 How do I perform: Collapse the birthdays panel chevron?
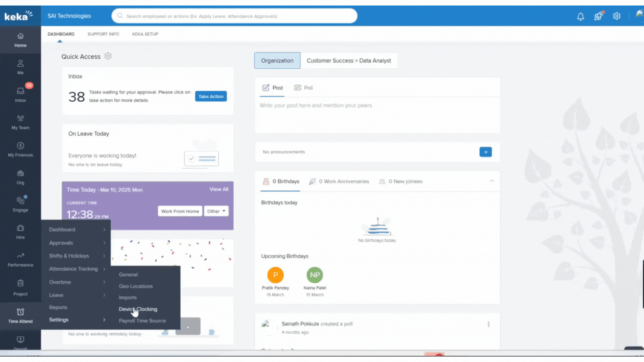coord(492,181)
